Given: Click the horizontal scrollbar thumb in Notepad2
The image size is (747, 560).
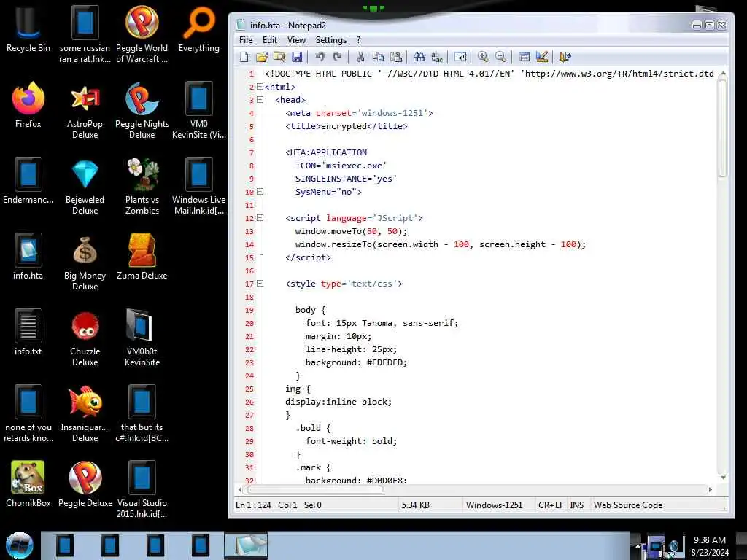Looking at the screenshot, I should 315,489.
